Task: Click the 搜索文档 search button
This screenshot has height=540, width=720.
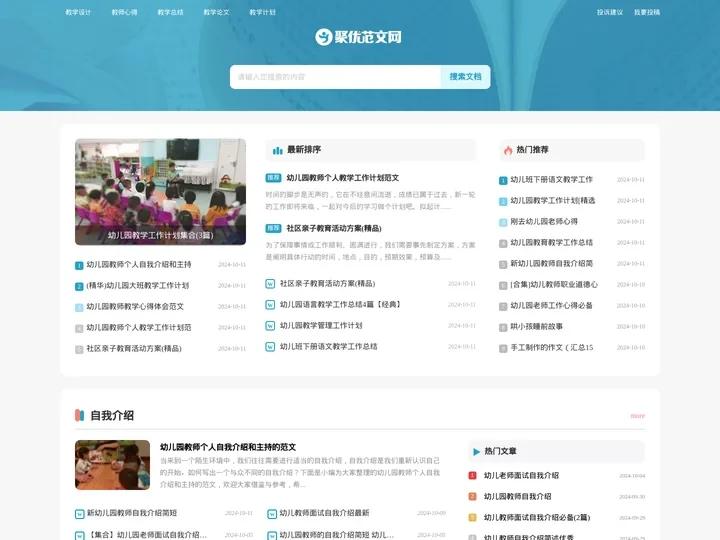Action: tap(465, 77)
